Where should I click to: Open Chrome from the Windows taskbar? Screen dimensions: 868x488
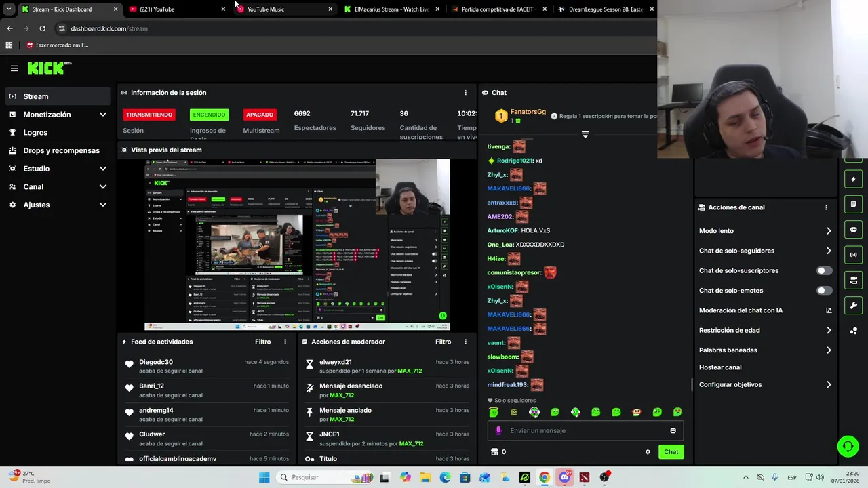[x=544, y=477]
